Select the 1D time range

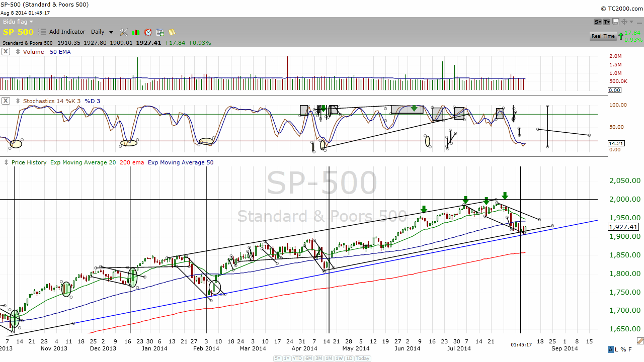point(349,358)
